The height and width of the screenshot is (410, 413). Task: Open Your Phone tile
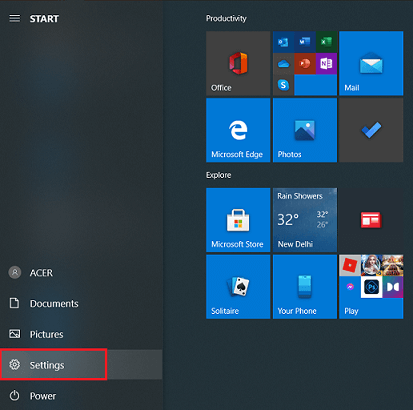coord(305,287)
